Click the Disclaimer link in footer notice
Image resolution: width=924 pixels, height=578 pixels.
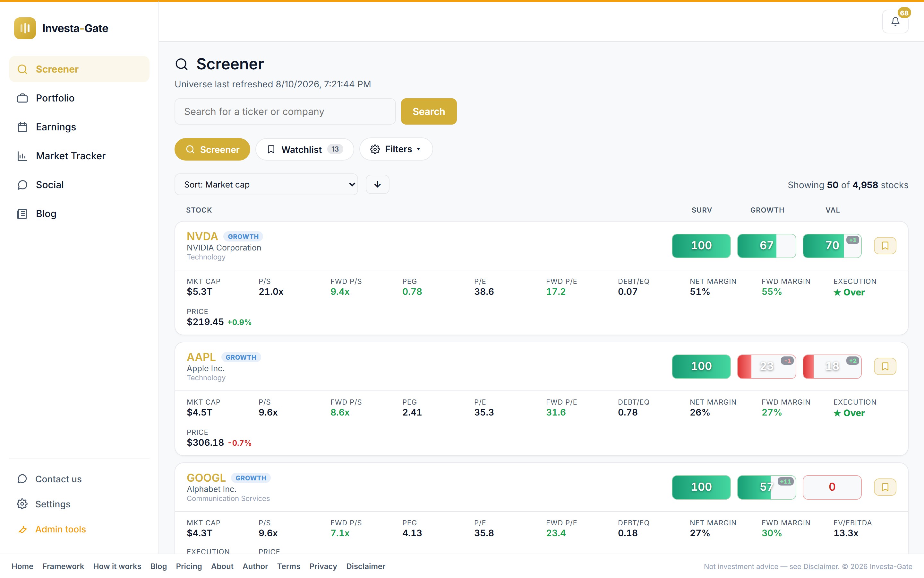click(x=820, y=566)
